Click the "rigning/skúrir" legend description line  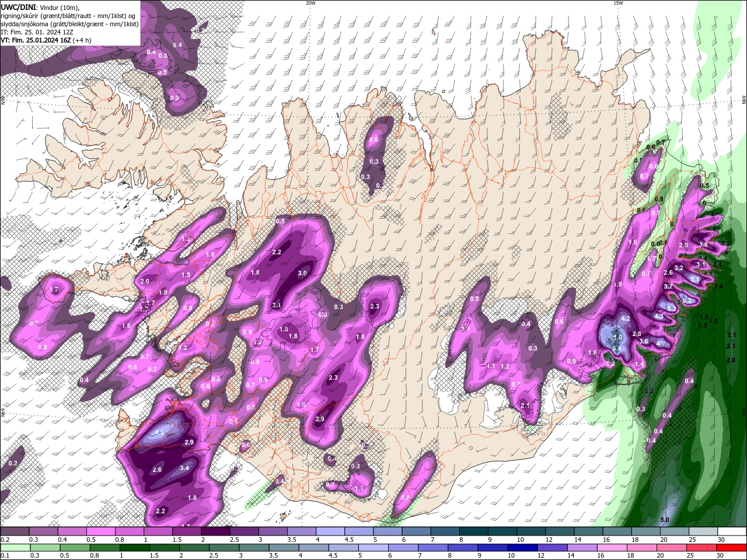click(x=67, y=16)
